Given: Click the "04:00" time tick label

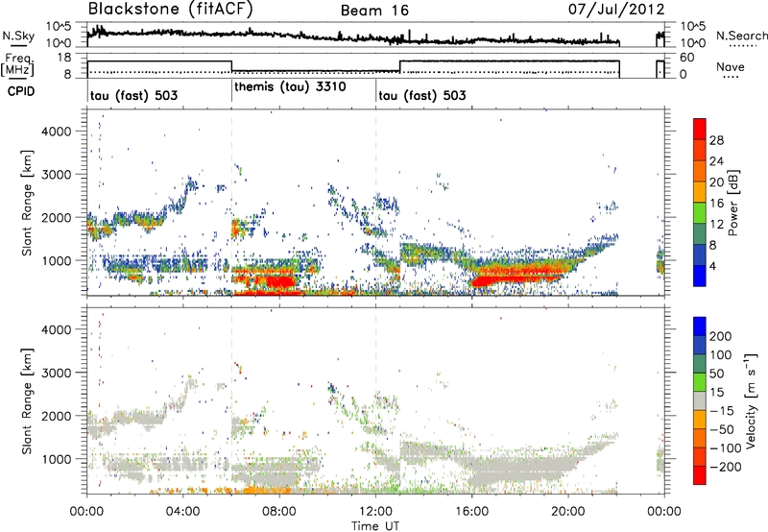Looking at the screenshot, I should [x=182, y=512].
